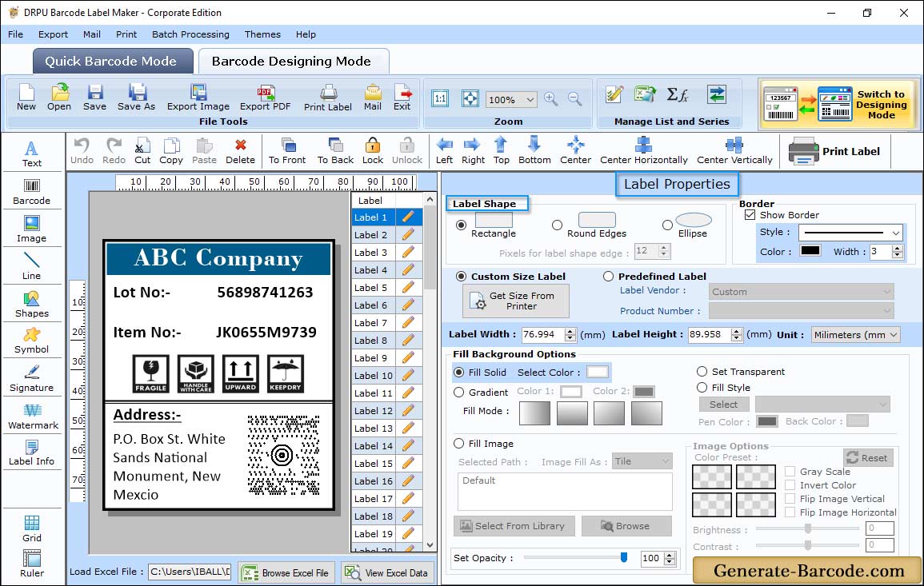The width and height of the screenshot is (924, 586).
Task: Switch to Barcode Designing Mode tab
Action: (x=293, y=62)
